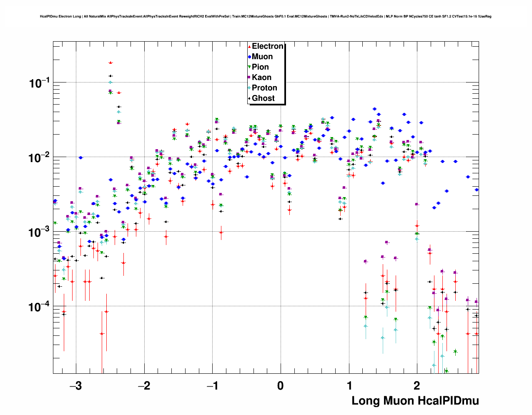This screenshot has height=415, width=532.
Task: Select the Muon legend label text
Action: point(262,57)
